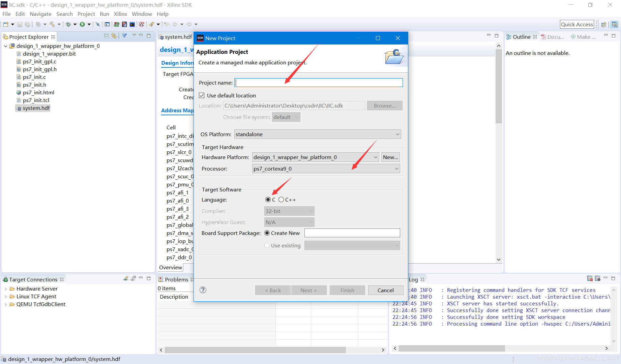This screenshot has width=621, height=364.
Task: Open the File menu
Action: (x=6, y=14)
